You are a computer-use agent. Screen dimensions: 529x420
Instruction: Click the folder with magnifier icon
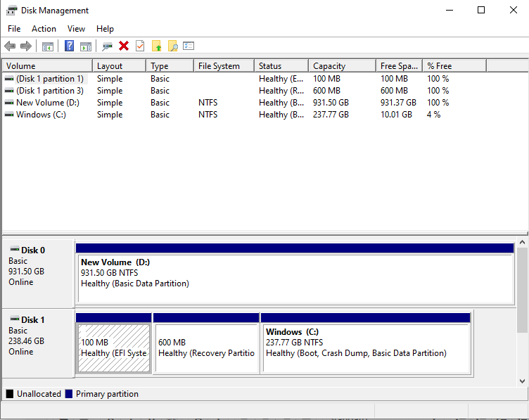(x=173, y=46)
